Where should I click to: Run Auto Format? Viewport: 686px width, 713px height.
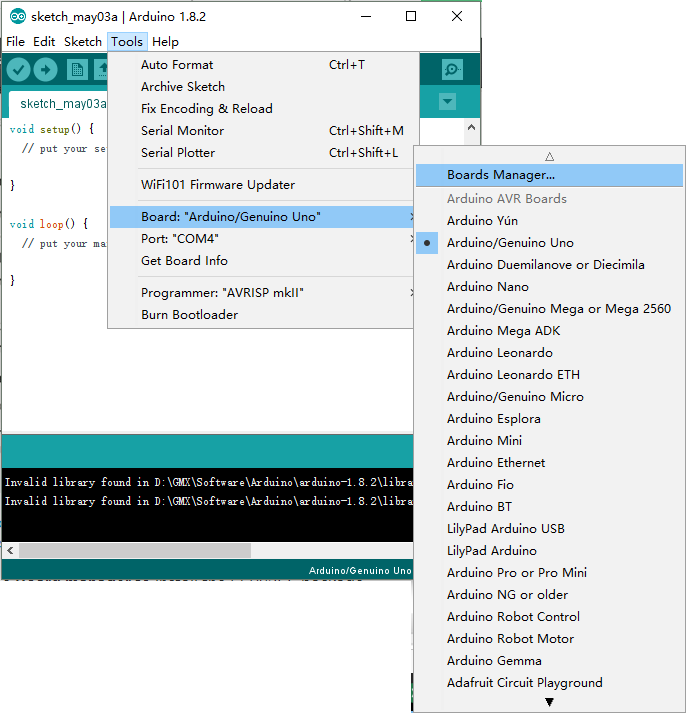[261, 65]
